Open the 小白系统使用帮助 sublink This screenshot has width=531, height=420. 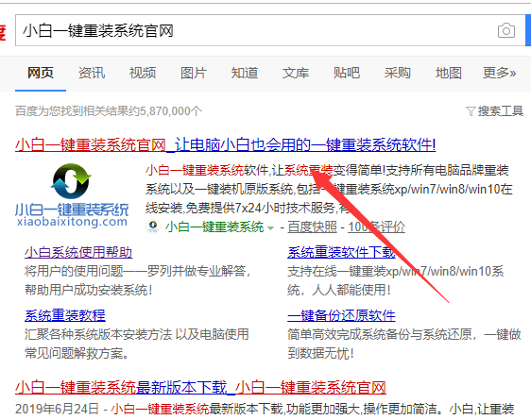(78, 252)
